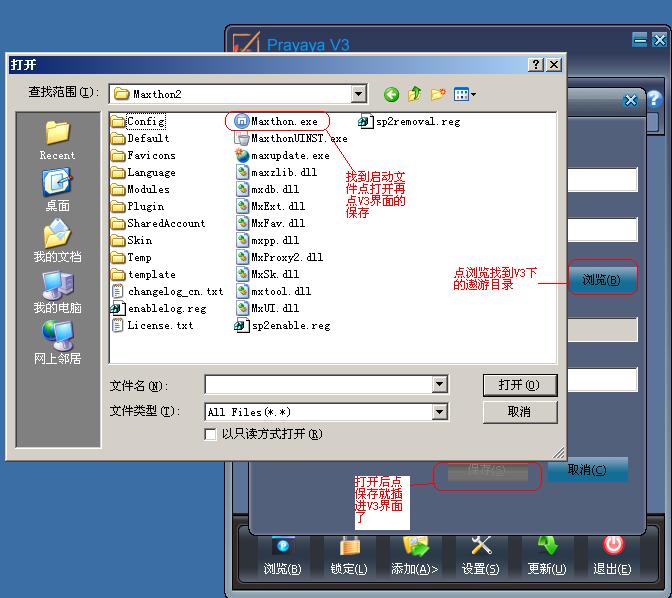The width and height of the screenshot is (672, 598).
Task: Select the Plugin folder
Action: [x=138, y=206]
